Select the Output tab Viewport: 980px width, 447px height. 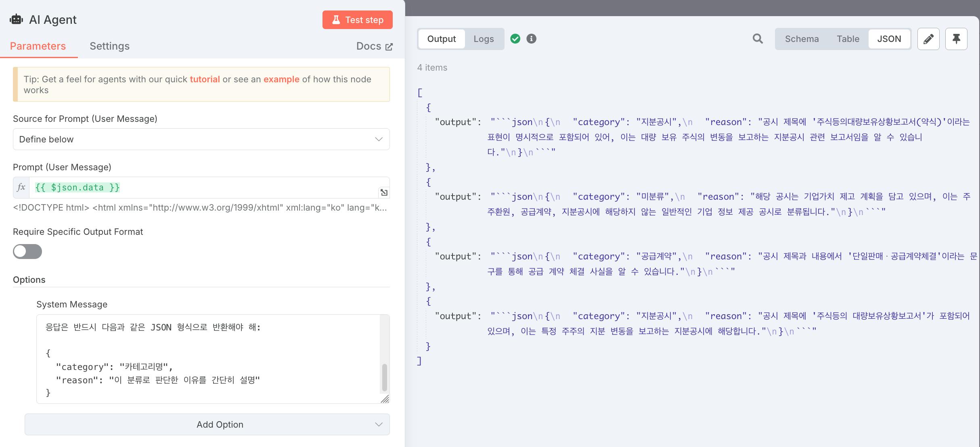(x=441, y=39)
